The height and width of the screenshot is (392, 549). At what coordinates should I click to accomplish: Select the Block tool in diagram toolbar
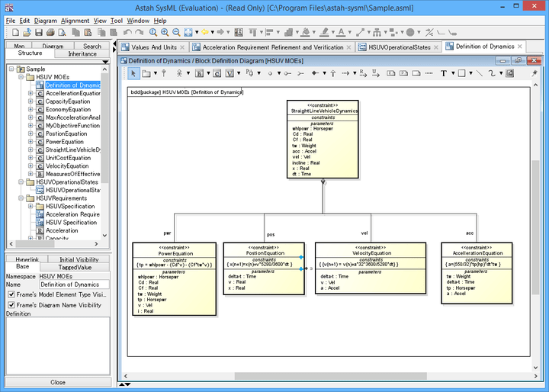tap(200, 73)
